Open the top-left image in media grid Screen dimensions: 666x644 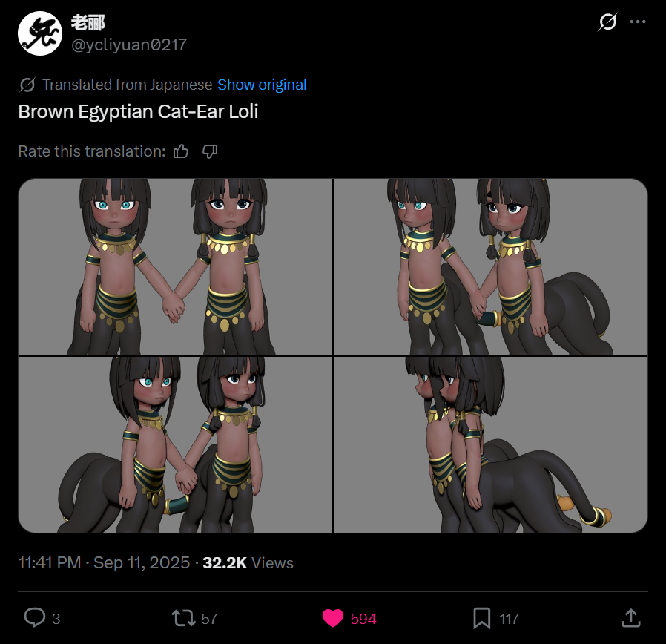point(176,266)
